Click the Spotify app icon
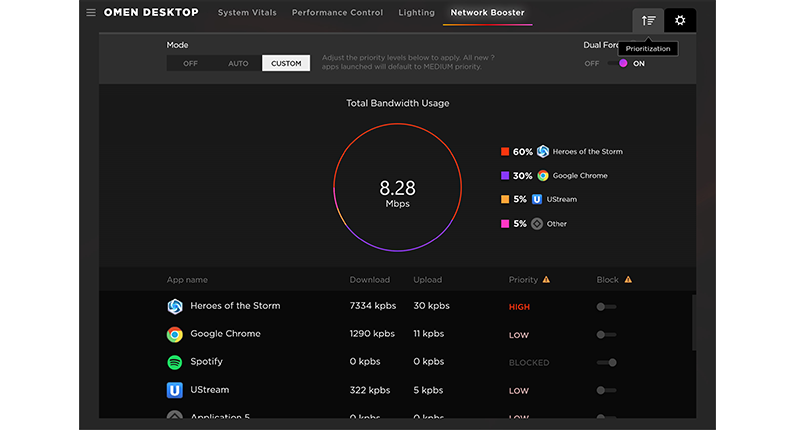The image size is (795, 430). point(174,362)
